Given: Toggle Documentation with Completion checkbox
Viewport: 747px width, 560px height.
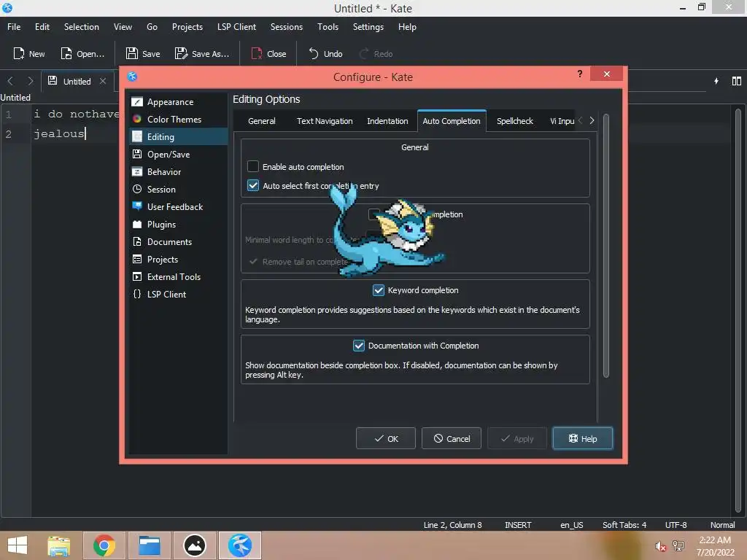Looking at the screenshot, I should click(x=359, y=346).
